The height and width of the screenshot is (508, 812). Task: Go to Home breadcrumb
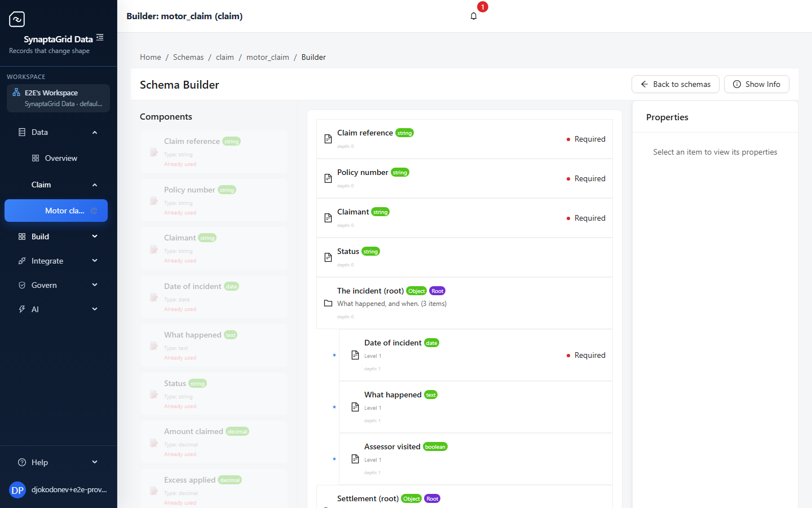(x=151, y=57)
